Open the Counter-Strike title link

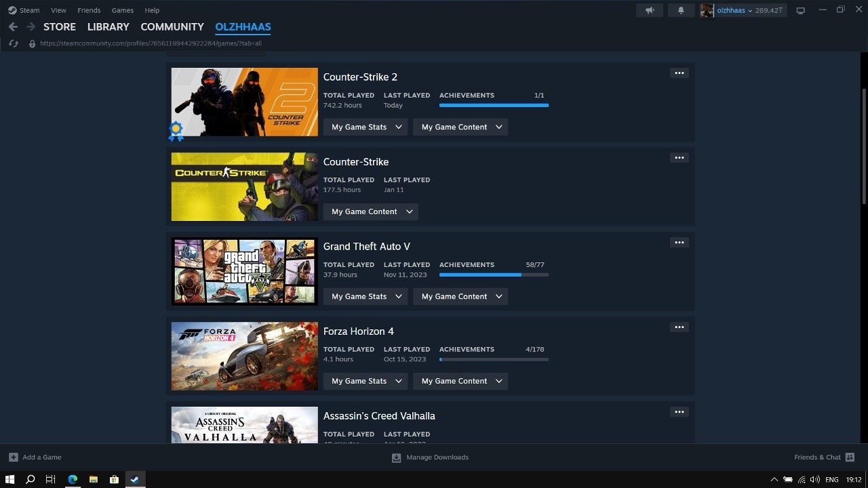[x=356, y=162]
